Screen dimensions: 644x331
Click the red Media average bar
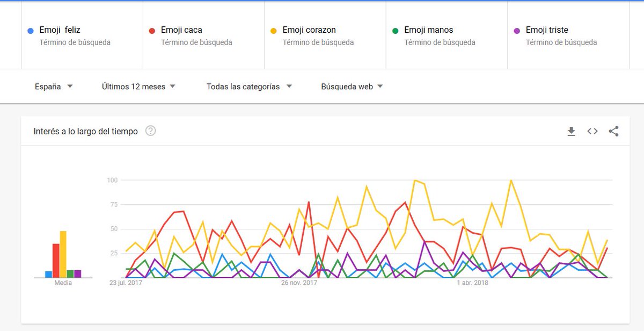(56, 261)
